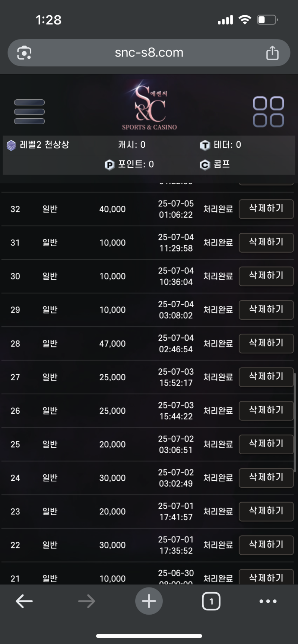Screen dimensions: 298x644
Task: Open a new tab with plus button
Action: click(149, 601)
